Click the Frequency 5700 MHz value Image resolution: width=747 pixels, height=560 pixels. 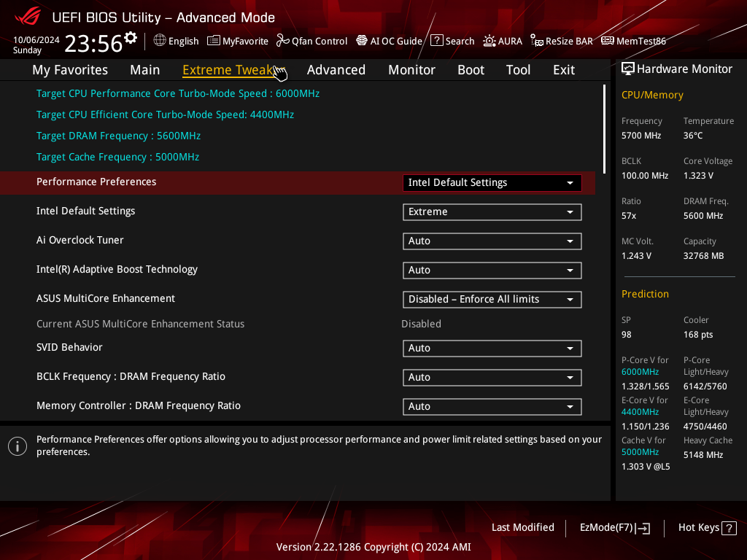click(x=640, y=136)
